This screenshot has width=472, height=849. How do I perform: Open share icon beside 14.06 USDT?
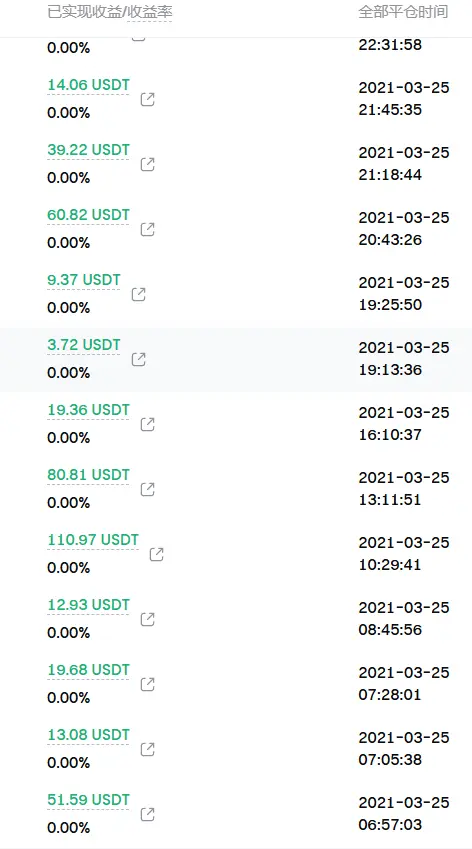[x=147, y=99]
